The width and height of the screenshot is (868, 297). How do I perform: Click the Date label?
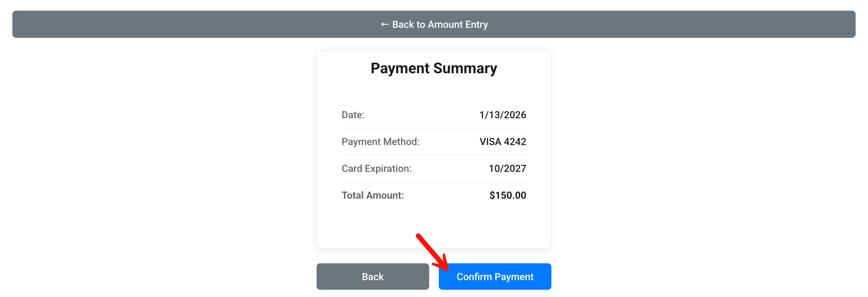353,115
